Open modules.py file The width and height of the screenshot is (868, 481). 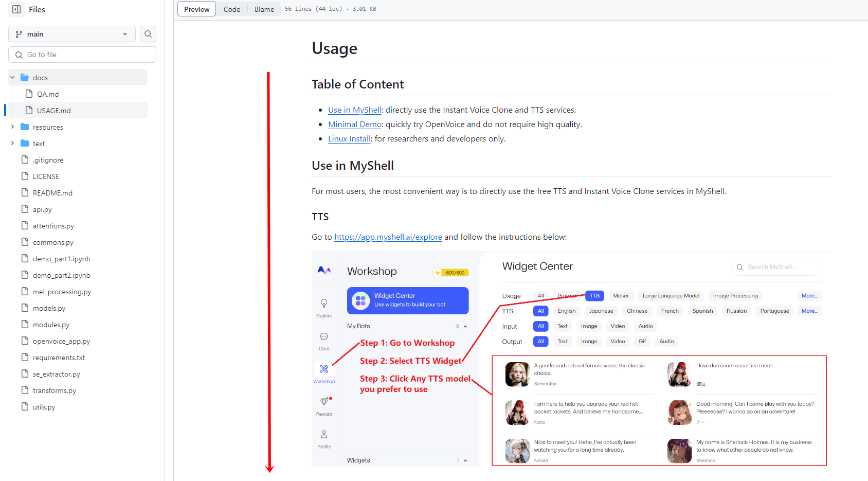click(51, 325)
